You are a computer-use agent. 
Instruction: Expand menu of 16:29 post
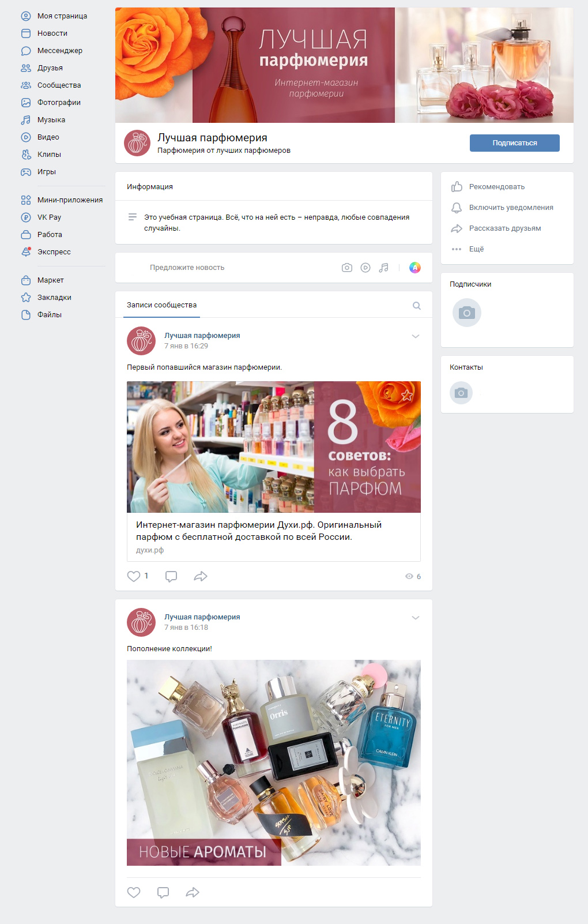pyautogui.click(x=416, y=336)
